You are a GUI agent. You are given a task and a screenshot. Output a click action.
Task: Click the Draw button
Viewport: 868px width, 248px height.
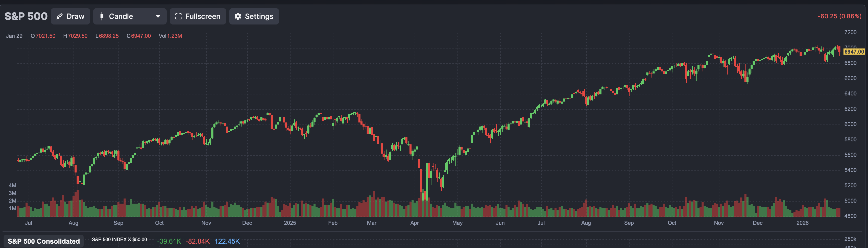coord(70,16)
